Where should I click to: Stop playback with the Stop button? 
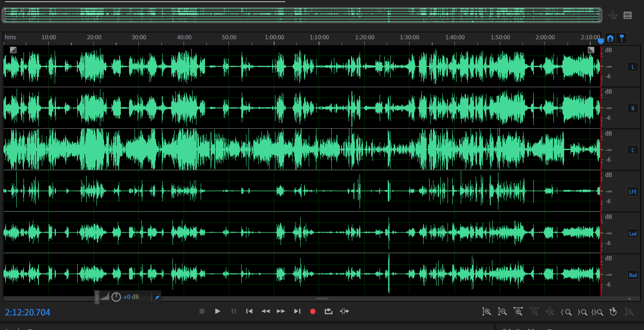coord(202,311)
